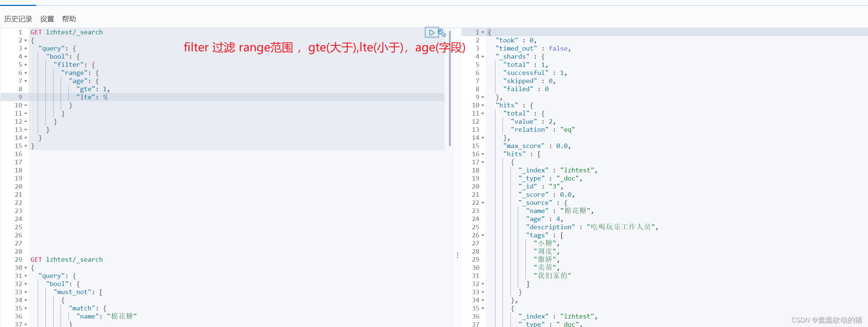Collapse "tags" array at output line 26
Image resolution: width=868 pixels, height=327 pixels.
tap(483, 235)
